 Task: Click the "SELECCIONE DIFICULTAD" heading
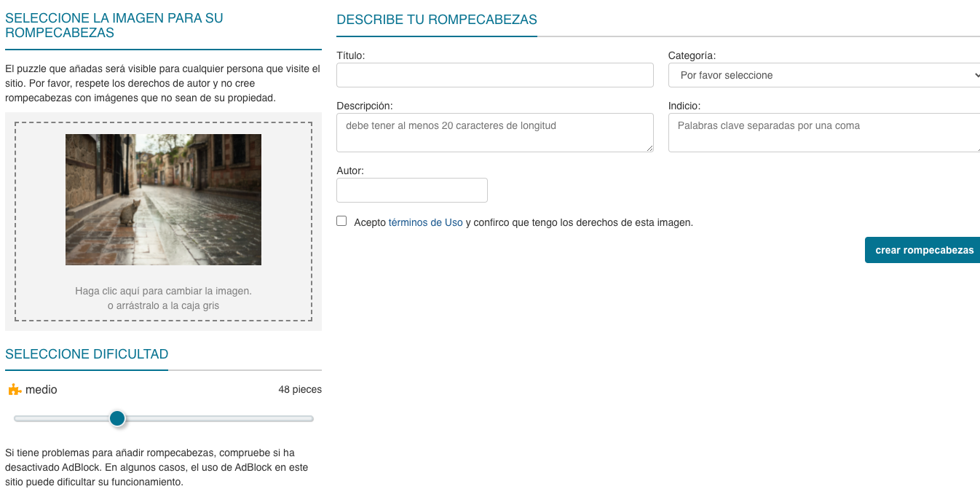87,354
